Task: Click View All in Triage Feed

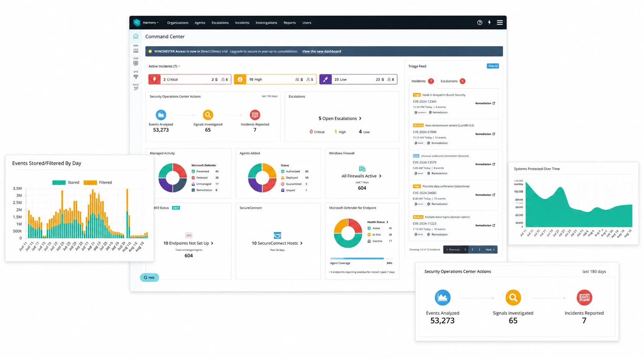Action: point(493,66)
